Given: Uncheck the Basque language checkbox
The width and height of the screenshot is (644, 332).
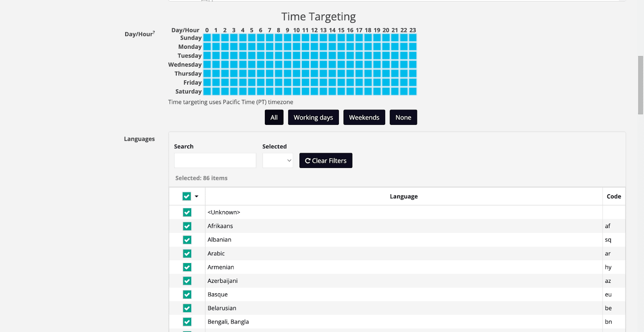Looking at the screenshot, I should (187, 295).
